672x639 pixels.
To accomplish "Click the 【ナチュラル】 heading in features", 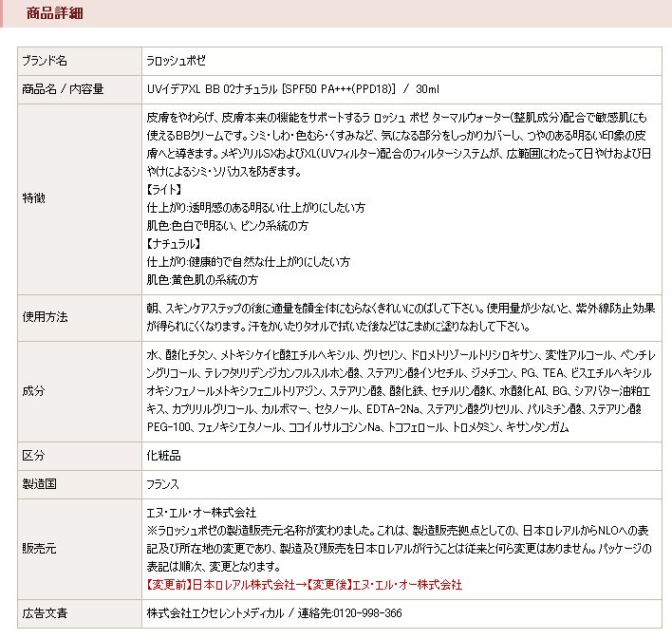I will coord(174,244).
